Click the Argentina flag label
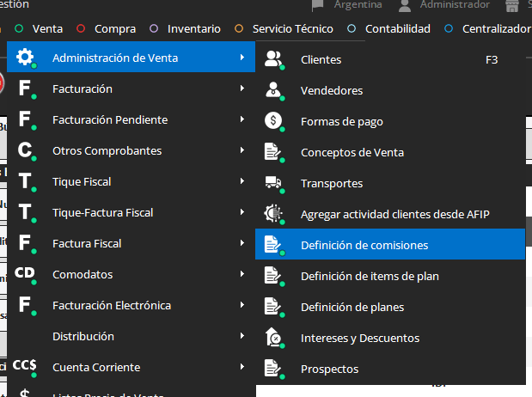The width and height of the screenshot is (532, 397). pos(358,4)
